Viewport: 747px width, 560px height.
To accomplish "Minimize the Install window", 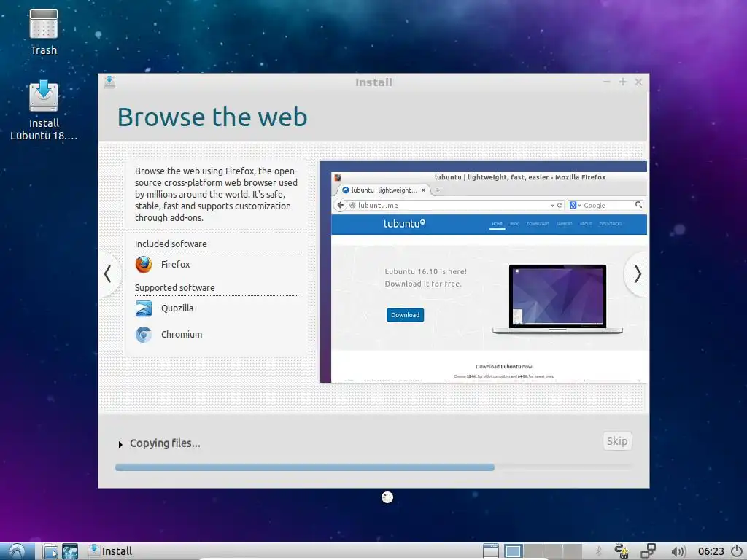I will coord(606,82).
